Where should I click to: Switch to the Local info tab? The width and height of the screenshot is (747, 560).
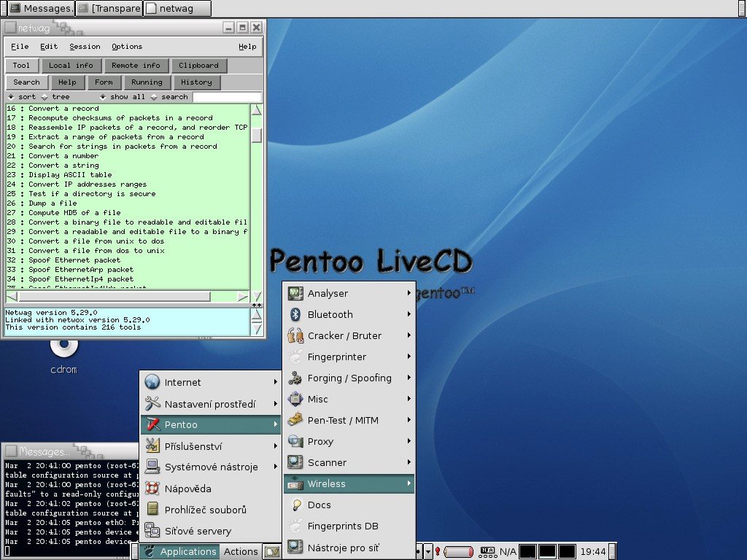[x=71, y=65]
